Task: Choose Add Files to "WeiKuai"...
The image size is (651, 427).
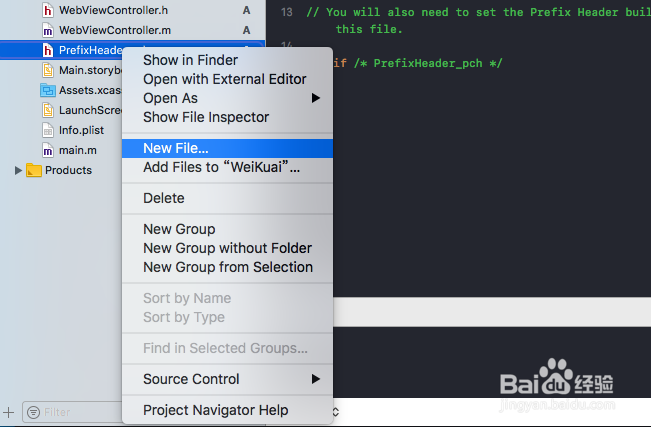Action: [x=221, y=167]
